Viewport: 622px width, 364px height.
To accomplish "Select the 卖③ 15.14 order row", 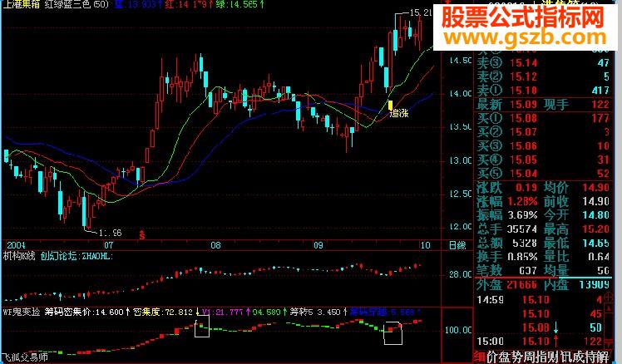I will (x=543, y=62).
